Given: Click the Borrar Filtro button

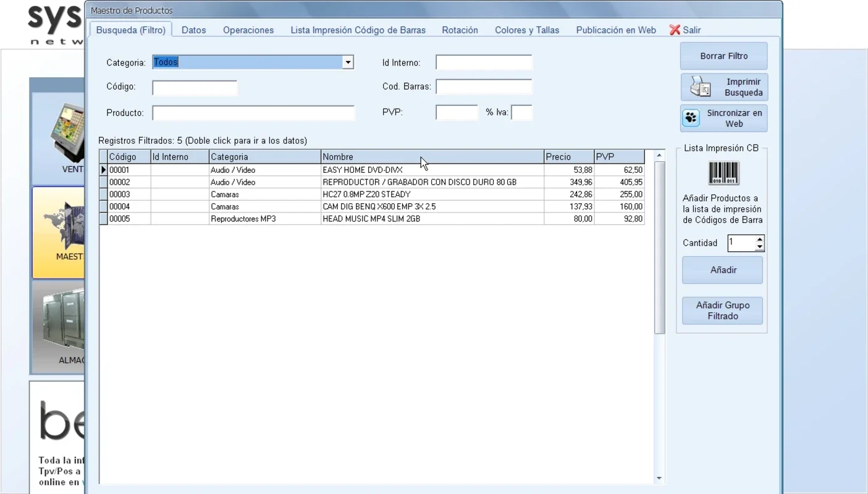Looking at the screenshot, I should tap(724, 56).
